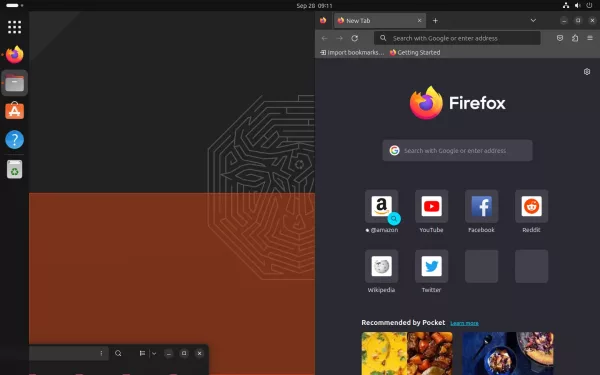Toggle list view in Files window
600x375 pixels.
(x=142, y=353)
